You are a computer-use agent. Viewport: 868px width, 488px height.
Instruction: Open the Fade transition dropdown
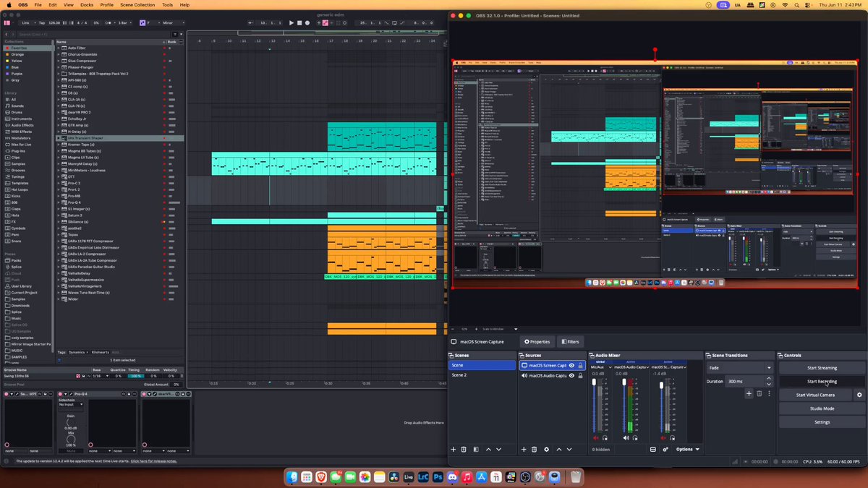pos(740,367)
